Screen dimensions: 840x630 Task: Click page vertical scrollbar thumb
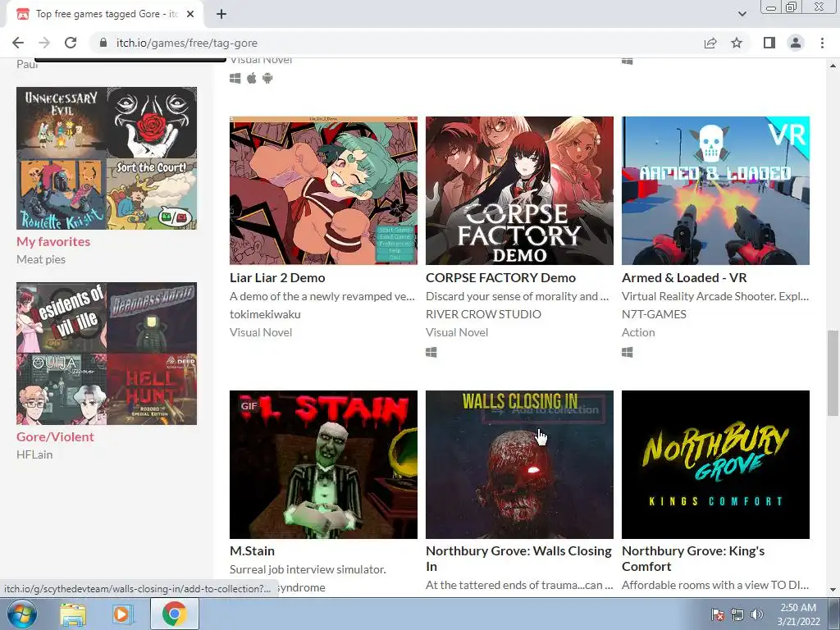[x=833, y=373]
